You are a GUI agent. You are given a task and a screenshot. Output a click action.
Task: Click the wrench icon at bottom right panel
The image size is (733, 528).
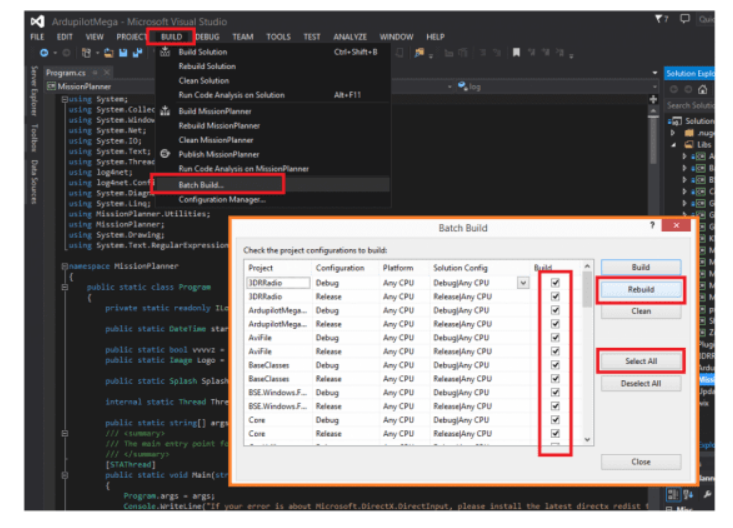point(707,494)
